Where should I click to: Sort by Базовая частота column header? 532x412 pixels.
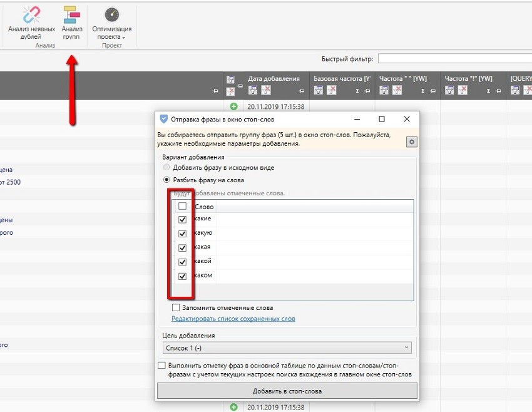[x=342, y=78]
